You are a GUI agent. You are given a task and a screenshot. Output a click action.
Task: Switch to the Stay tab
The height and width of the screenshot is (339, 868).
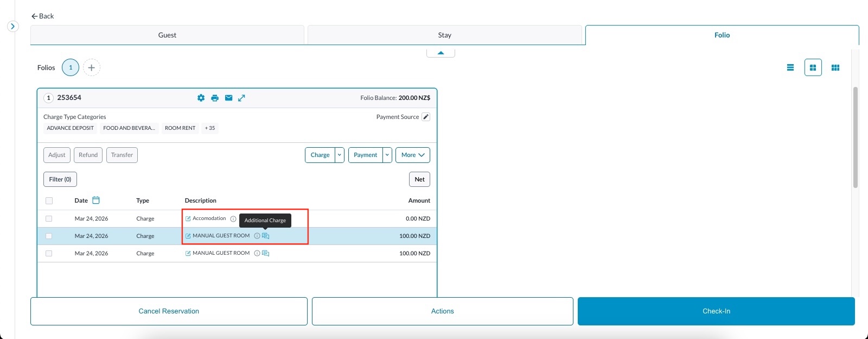444,35
